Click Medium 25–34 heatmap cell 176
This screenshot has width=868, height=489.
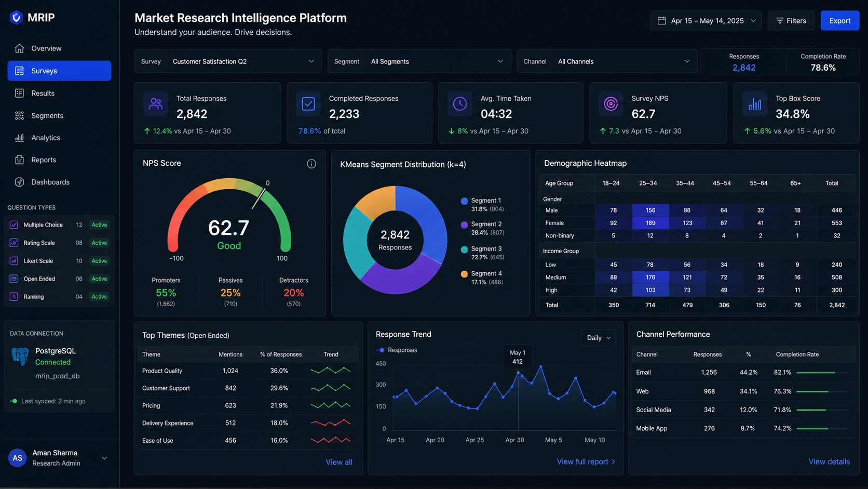coord(650,277)
